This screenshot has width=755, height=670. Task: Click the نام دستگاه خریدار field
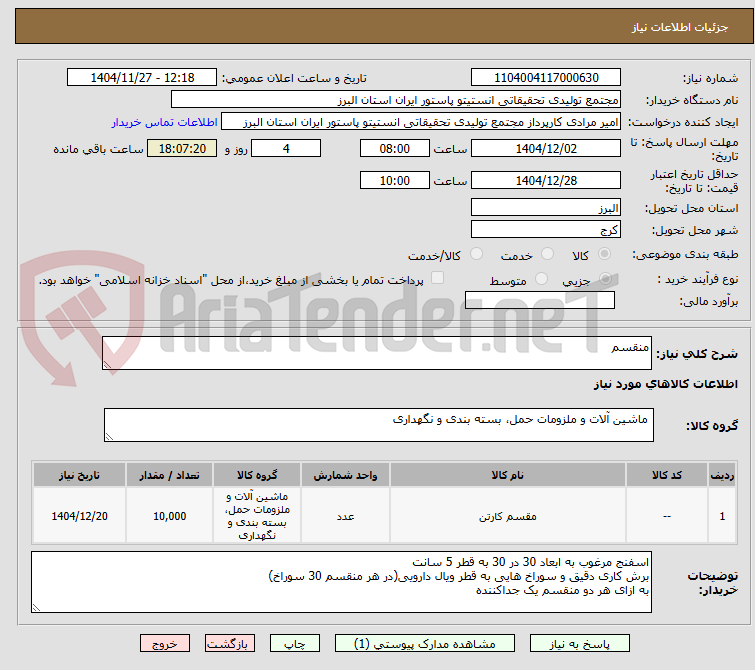pos(395,100)
